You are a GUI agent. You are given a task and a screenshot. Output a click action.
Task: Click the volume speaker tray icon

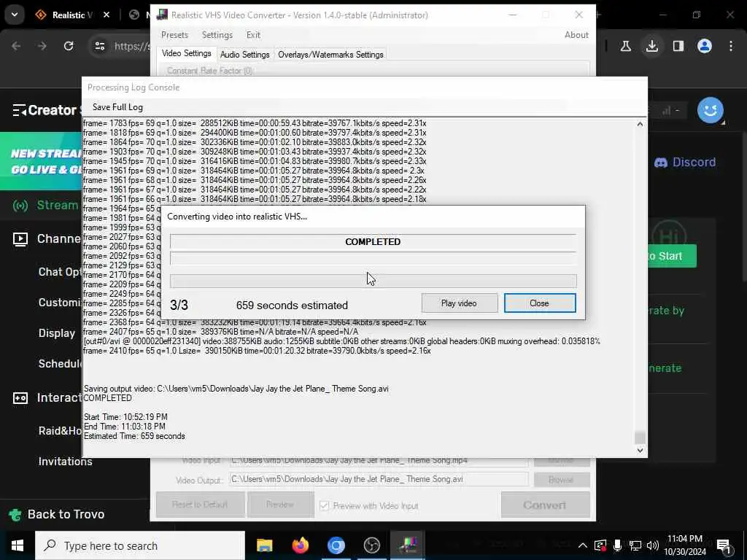(653, 545)
